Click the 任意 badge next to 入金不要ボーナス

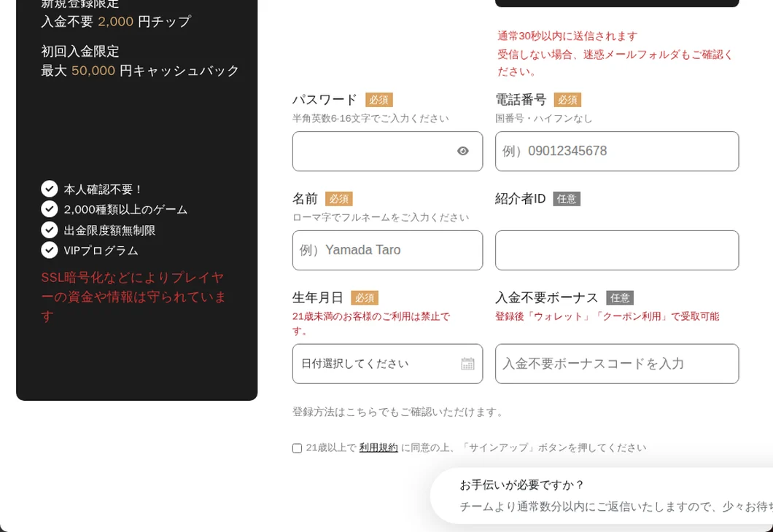[620, 298]
